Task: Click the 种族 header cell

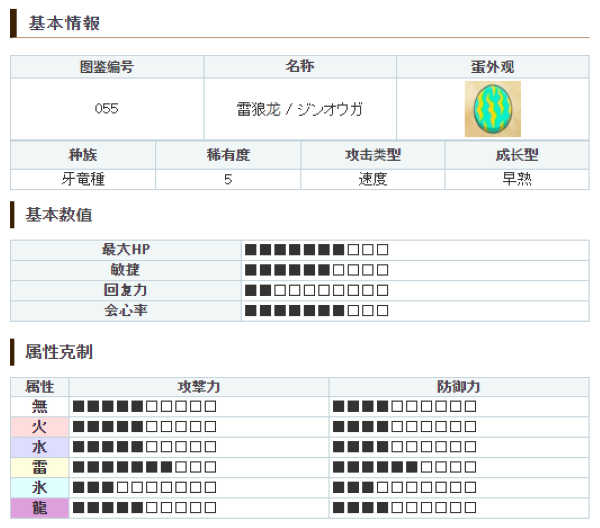Action: tap(83, 155)
